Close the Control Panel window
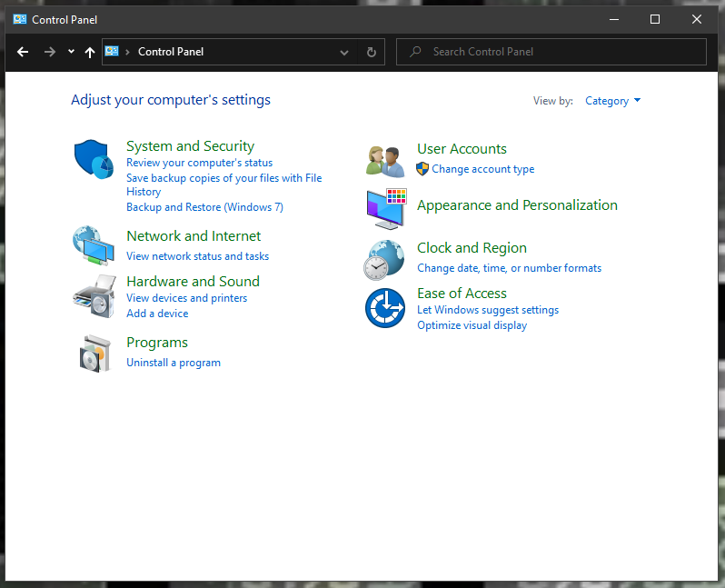 696,19
